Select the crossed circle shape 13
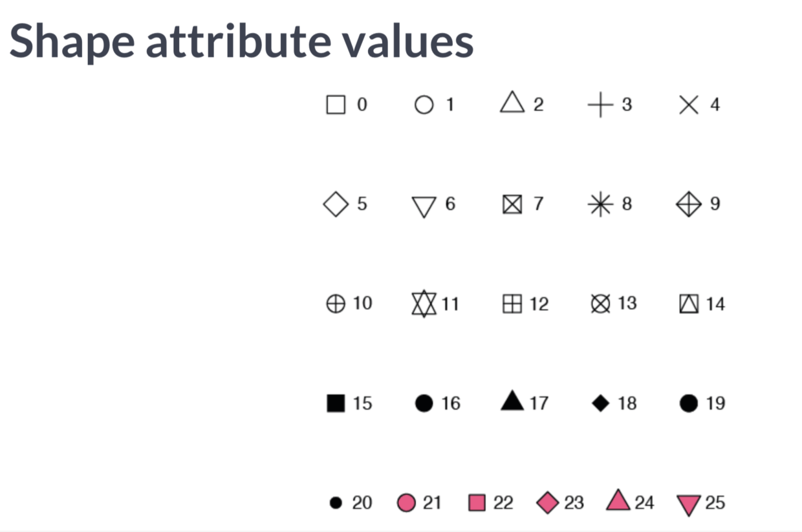 600,304
